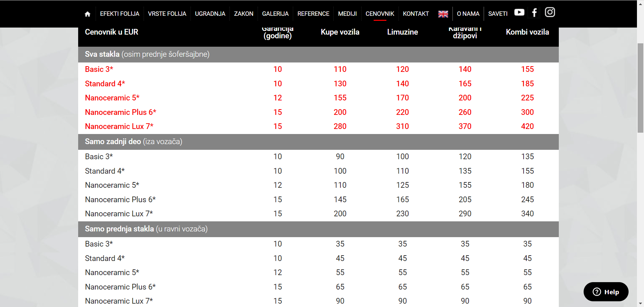The width and height of the screenshot is (644, 307).
Task: Select the active CENOVNIK menu item
Action: coord(380,14)
